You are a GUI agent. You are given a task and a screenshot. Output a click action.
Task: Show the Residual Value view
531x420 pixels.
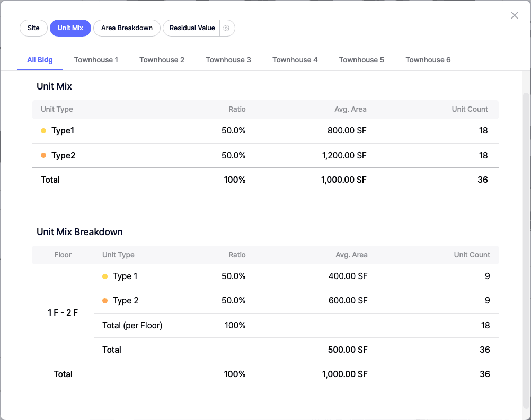pyautogui.click(x=192, y=28)
